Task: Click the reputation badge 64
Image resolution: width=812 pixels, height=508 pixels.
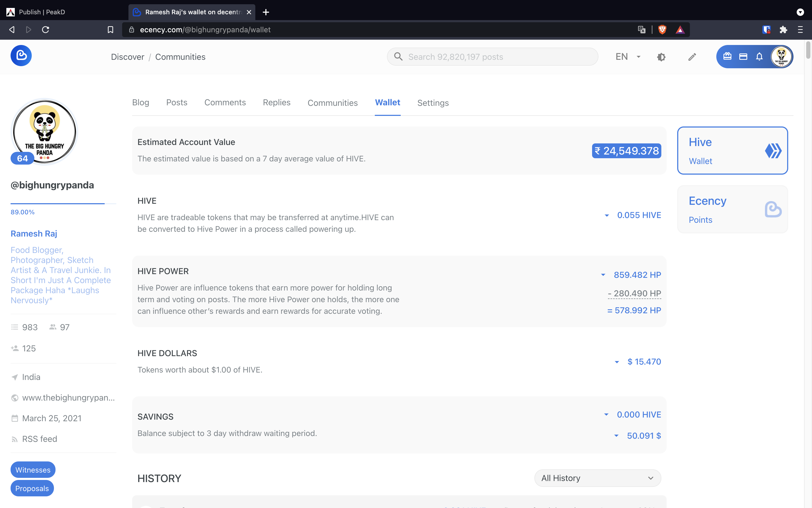Action: [x=22, y=158]
